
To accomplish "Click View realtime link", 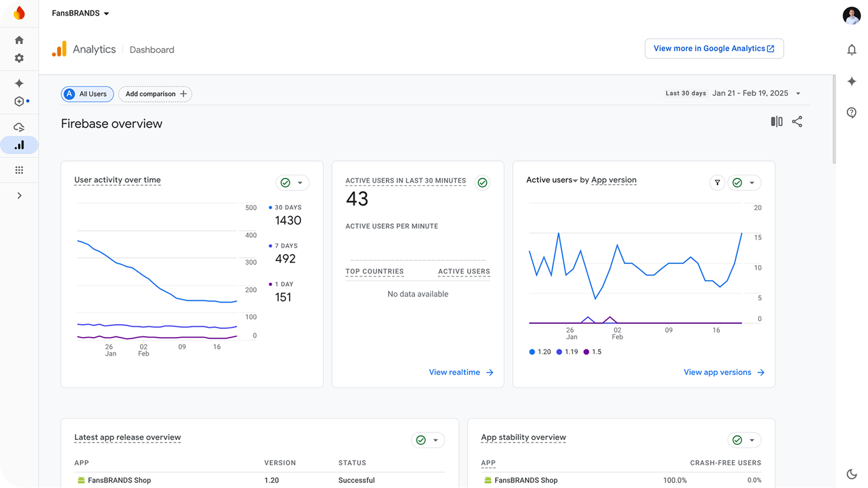I will (461, 373).
